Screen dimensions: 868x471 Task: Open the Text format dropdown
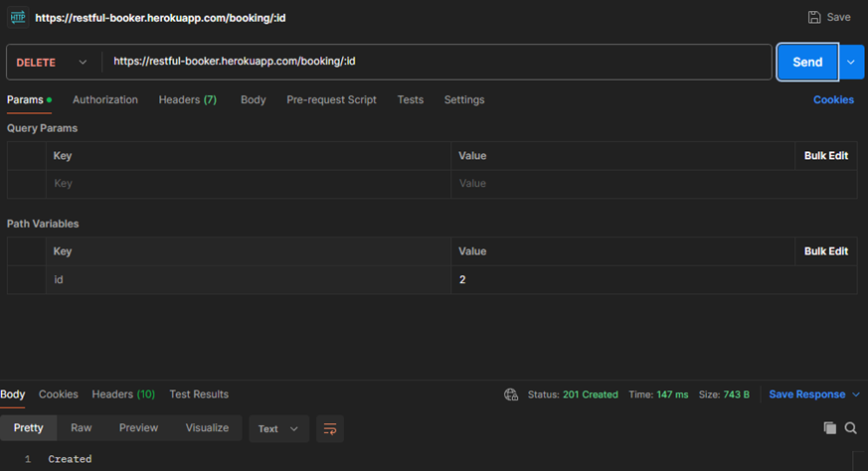click(x=277, y=428)
